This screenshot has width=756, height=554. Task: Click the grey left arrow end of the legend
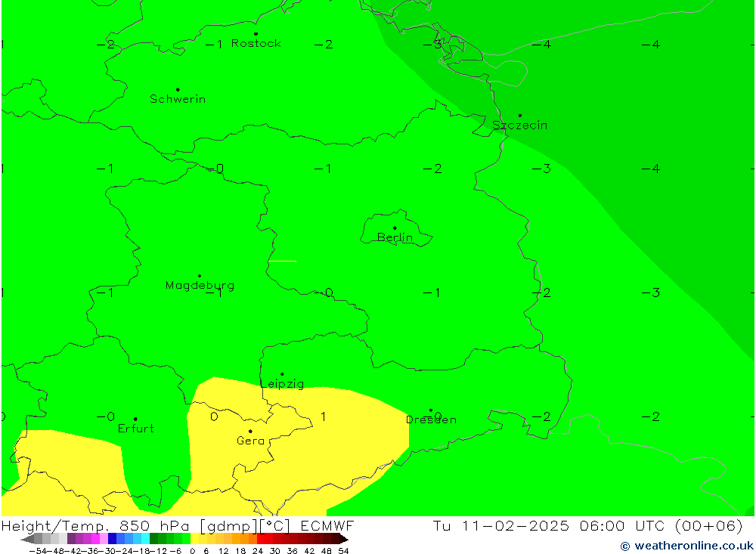[x=27, y=539]
